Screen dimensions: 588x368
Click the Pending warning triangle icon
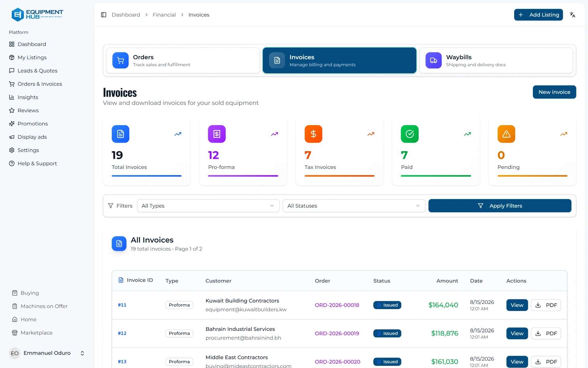(506, 134)
